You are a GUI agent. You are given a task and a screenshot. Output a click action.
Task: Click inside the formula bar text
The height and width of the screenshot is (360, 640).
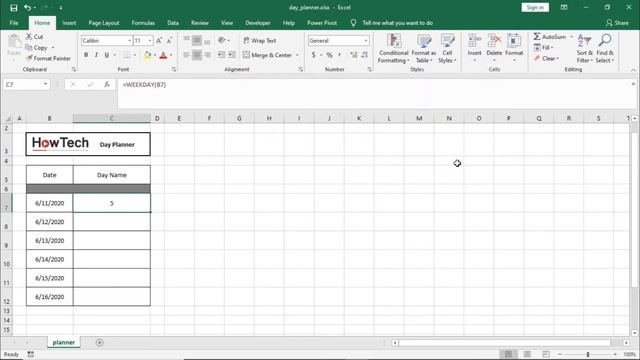pos(144,84)
